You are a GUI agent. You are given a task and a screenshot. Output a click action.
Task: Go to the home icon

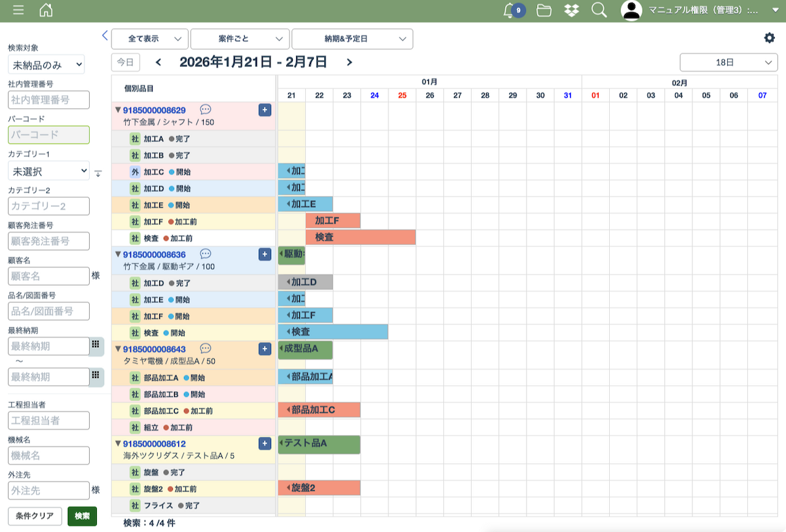[46, 10]
